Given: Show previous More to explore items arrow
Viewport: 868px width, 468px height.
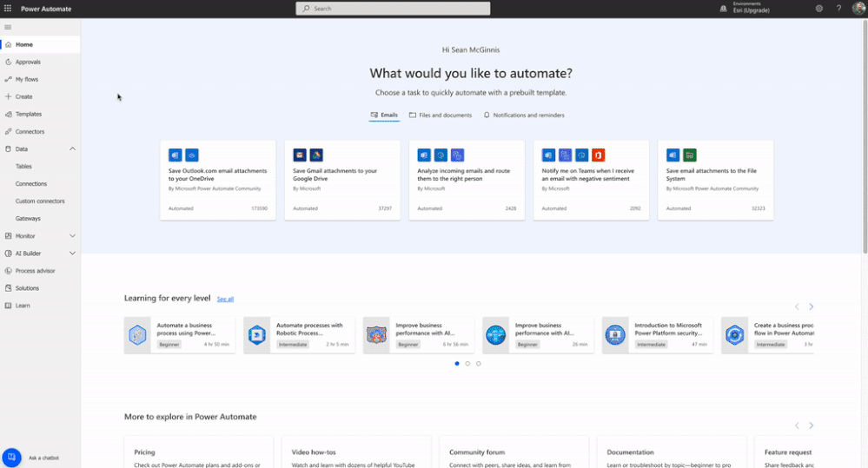Looking at the screenshot, I should (797, 425).
